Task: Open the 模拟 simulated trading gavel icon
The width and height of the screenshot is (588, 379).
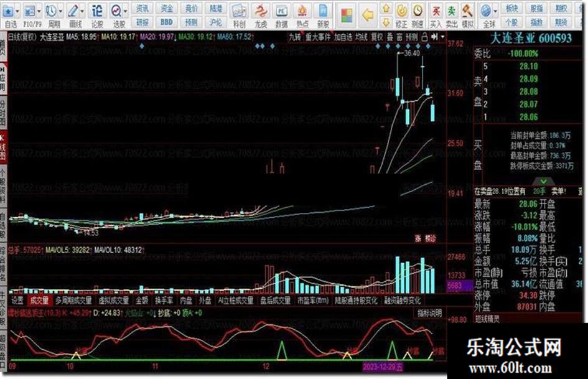Action: click(467, 11)
